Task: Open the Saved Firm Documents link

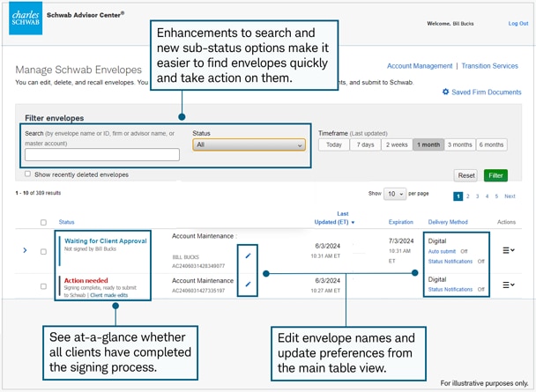Action: coord(486,92)
